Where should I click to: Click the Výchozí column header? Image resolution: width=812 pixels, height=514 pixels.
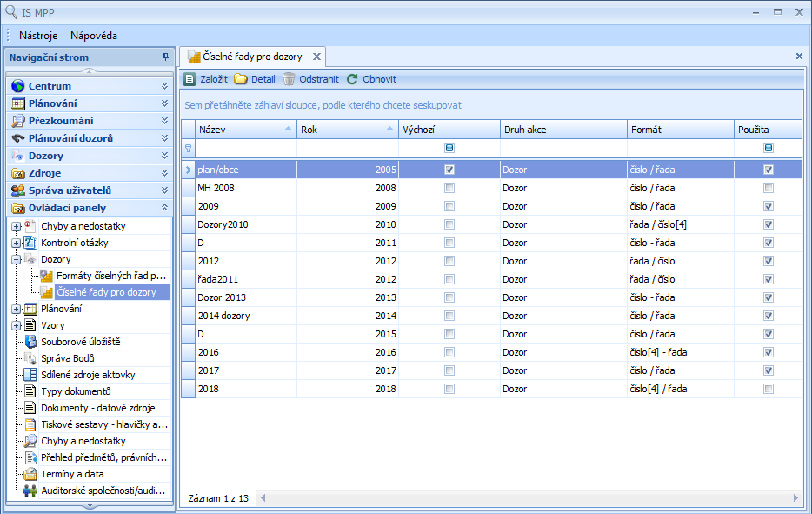(449, 130)
